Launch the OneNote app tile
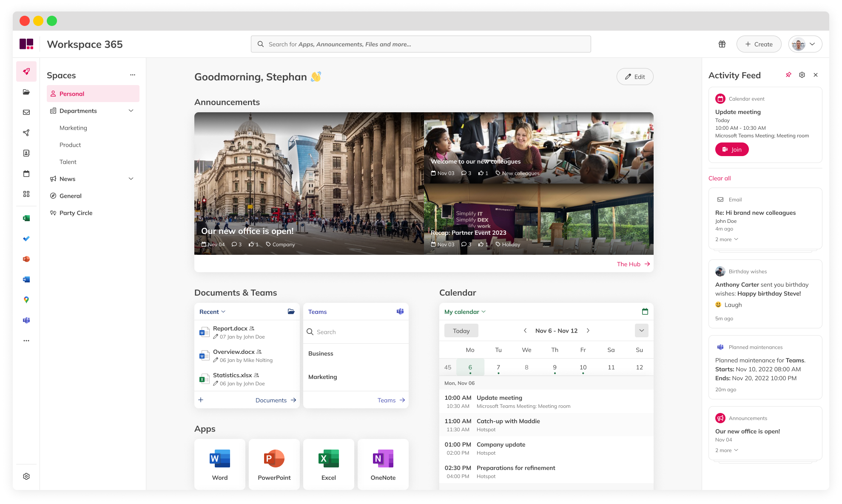Image resolution: width=842 pixels, height=504 pixels. tap(383, 464)
